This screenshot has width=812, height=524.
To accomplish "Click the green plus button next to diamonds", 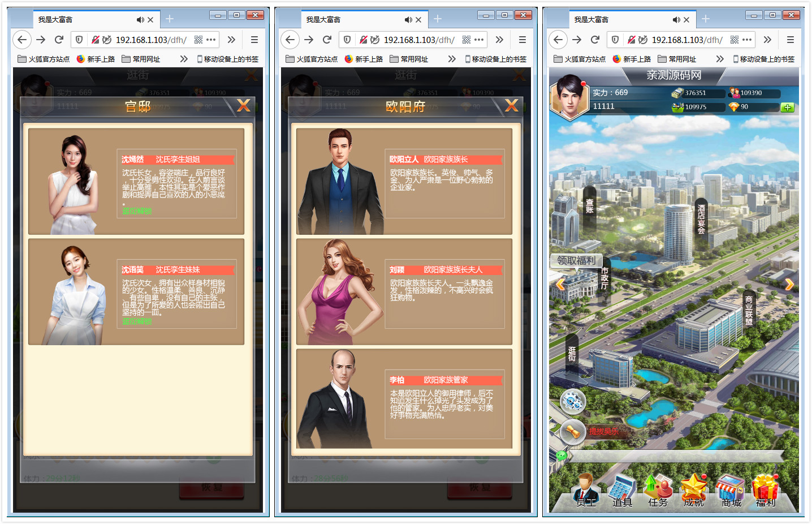I will 787,107.
